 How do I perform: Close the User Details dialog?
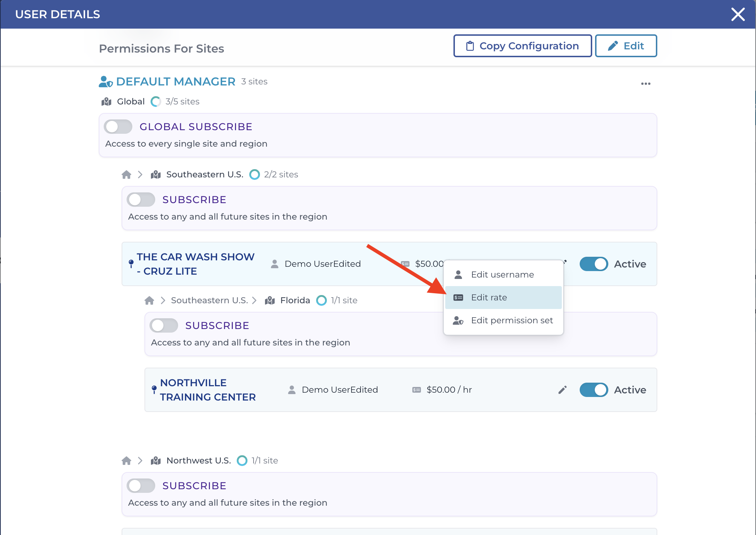pos(738,14)
